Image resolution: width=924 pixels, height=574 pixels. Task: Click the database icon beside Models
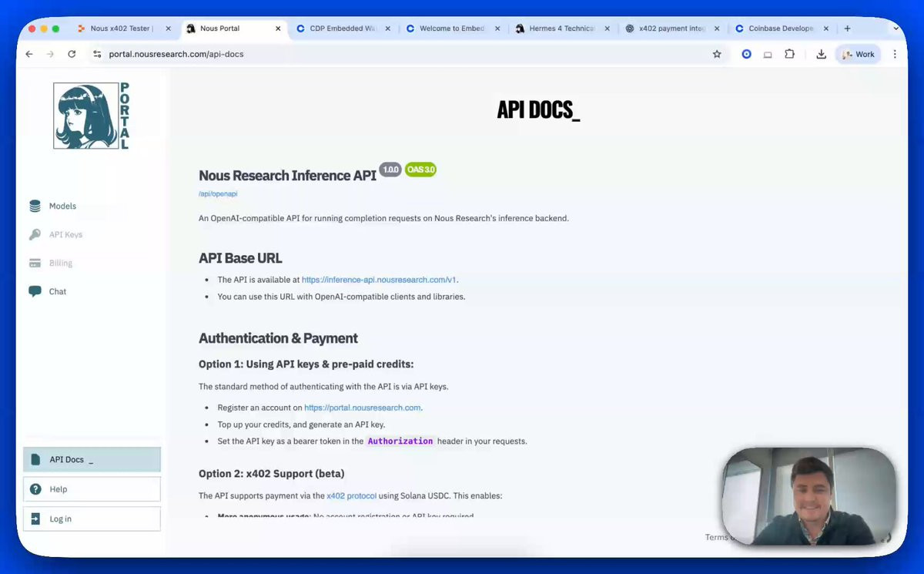(35, 206)
